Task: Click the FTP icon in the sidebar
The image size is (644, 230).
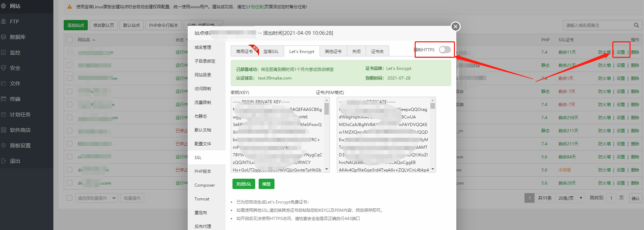Action: click(4, 21)
